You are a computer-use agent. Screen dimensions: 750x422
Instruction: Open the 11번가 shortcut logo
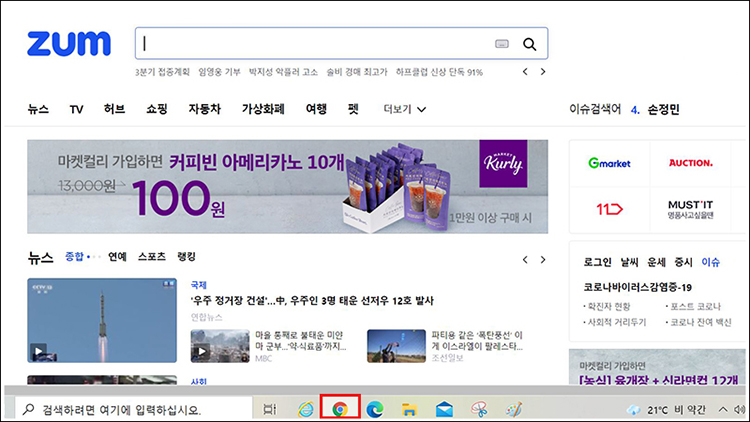coord(609,209)
